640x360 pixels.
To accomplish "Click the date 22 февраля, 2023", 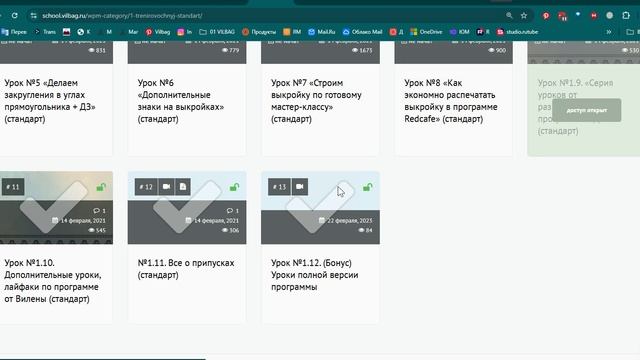I will click(346, 220).
